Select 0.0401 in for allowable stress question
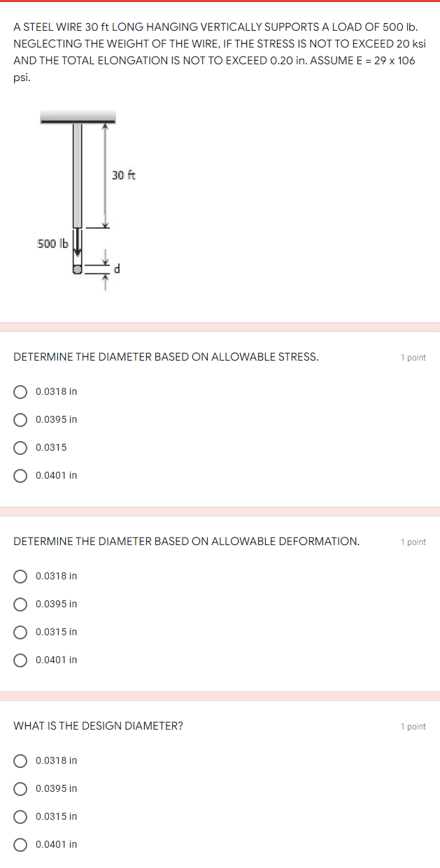Screen dimensions: 440x868 20,475
